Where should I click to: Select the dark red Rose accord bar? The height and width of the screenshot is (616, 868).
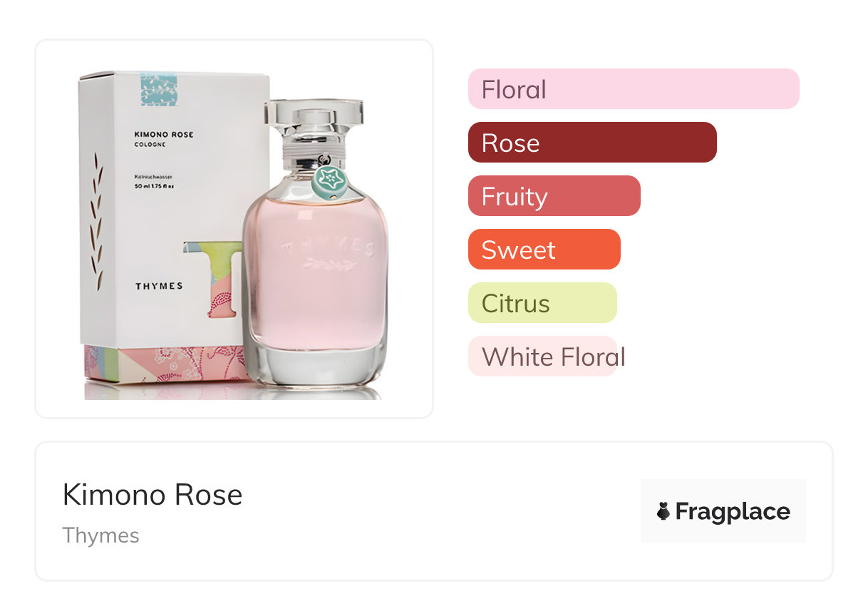point(592,143)
